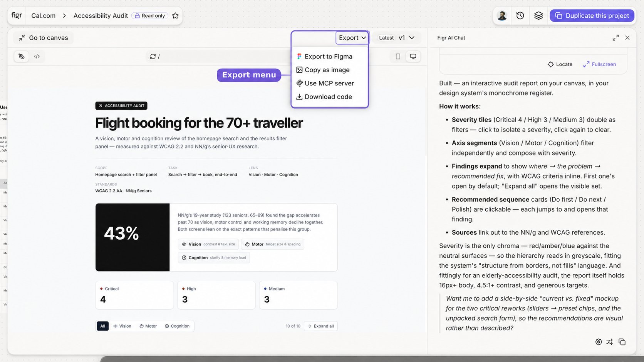Viewport: 644px width, 362px height.
Task: Click the Accessibility Audit badge
Action: [121, 106]
